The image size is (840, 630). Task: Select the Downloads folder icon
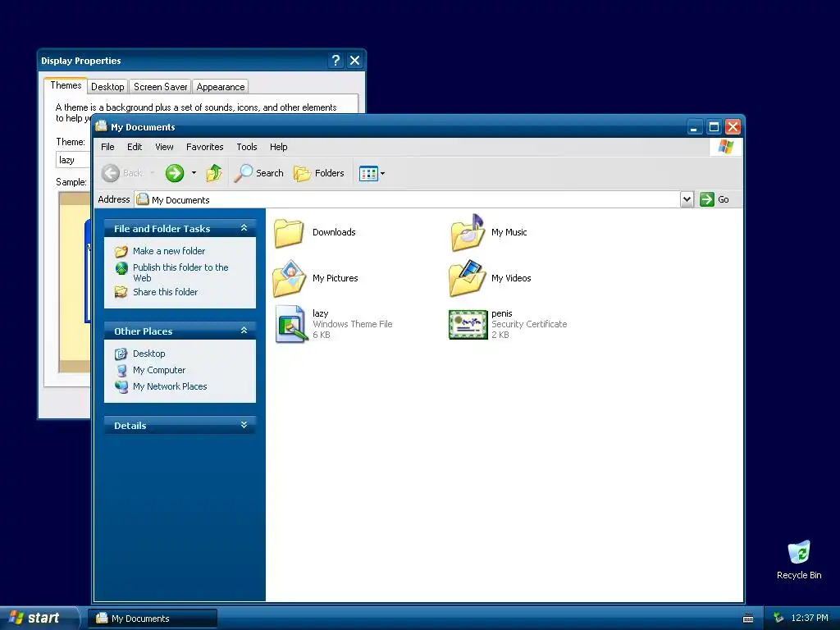(x=289, y=232)
